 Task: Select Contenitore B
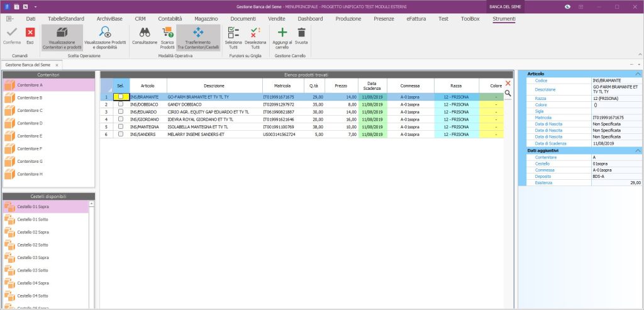pos(49,97)
